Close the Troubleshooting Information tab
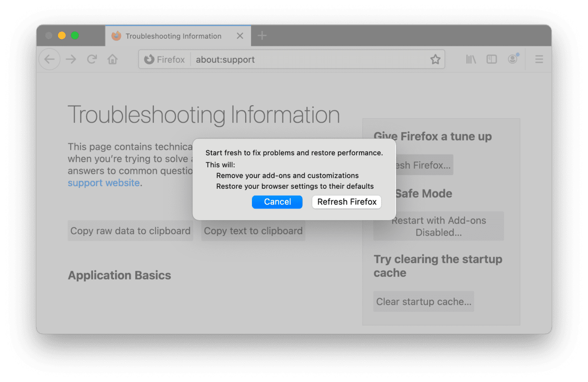The image size is (588, 382). pos(240,36)
